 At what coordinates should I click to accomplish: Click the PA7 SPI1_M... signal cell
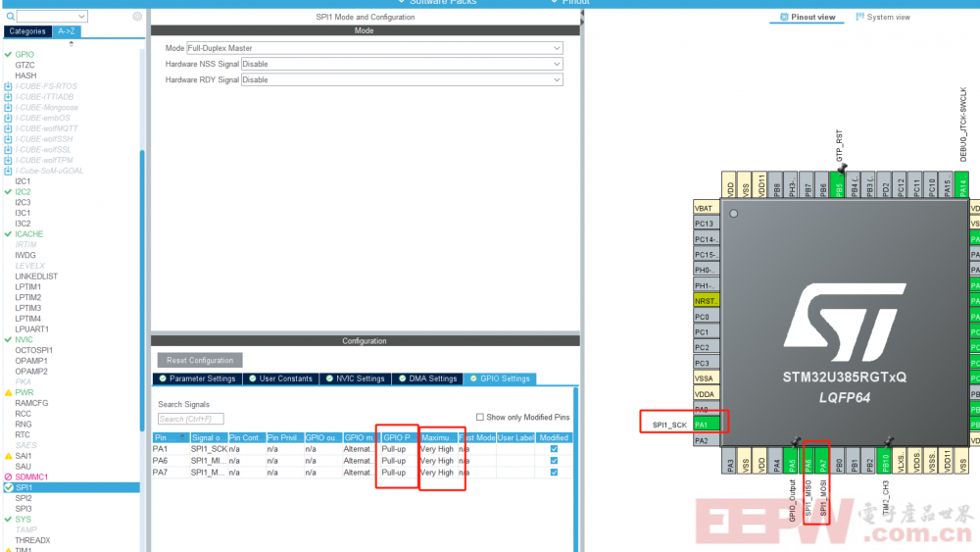point(209,473)
